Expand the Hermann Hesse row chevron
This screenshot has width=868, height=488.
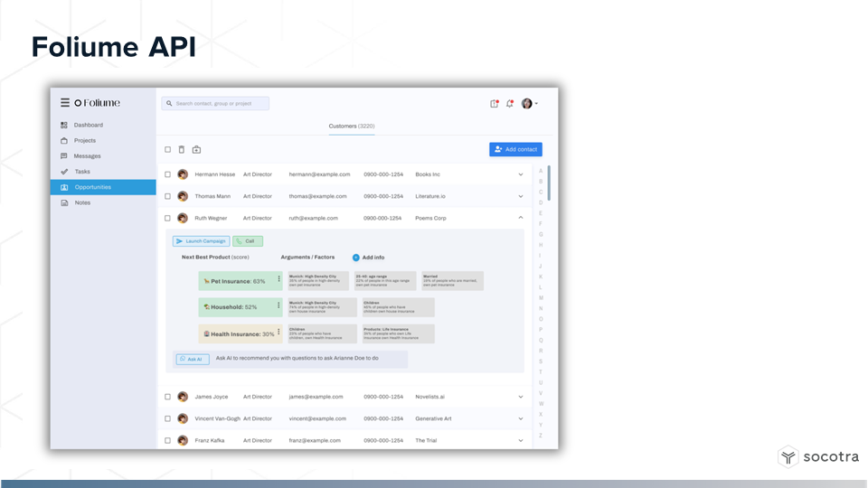(x=521, y=174)
